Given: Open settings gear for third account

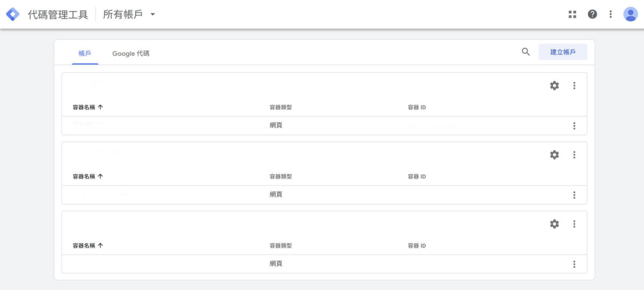Looking at the screenshot, I should coord(554,224).
